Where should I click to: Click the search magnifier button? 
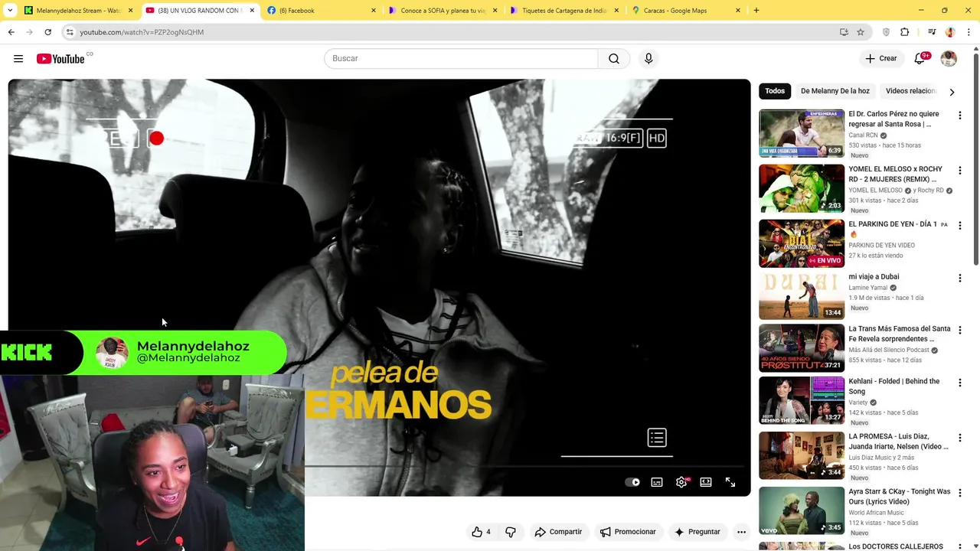click(614, 59)
